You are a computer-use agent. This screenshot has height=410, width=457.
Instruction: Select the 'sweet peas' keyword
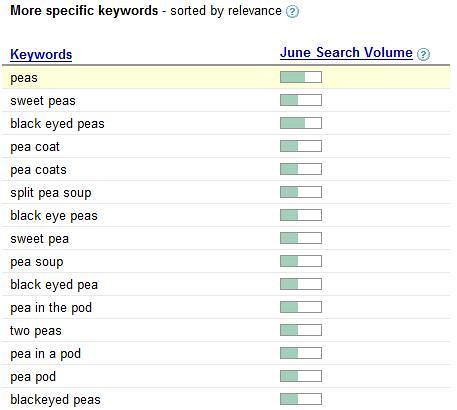tap(43, 101)
